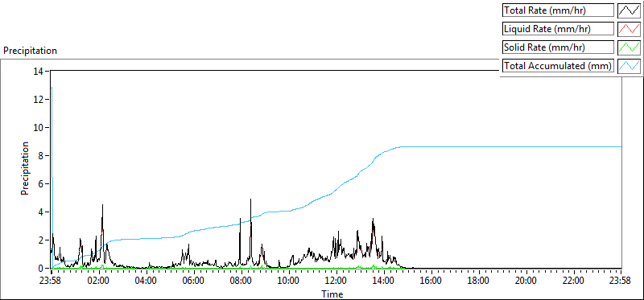Viewport: 644px width, 300px height.
Task: Click the 12 value on the Y axis
Action: pos(39,99)
